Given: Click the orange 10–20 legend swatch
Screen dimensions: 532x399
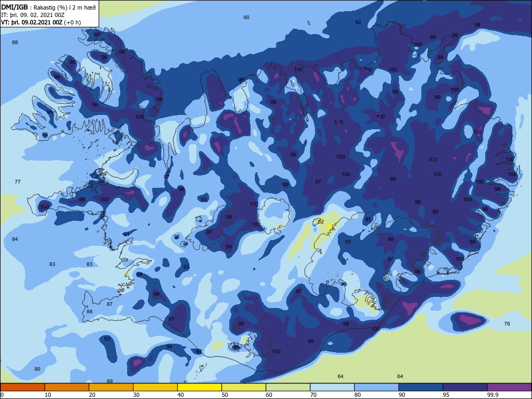Looking at the screenshot, I should click(x=67, y=387).
